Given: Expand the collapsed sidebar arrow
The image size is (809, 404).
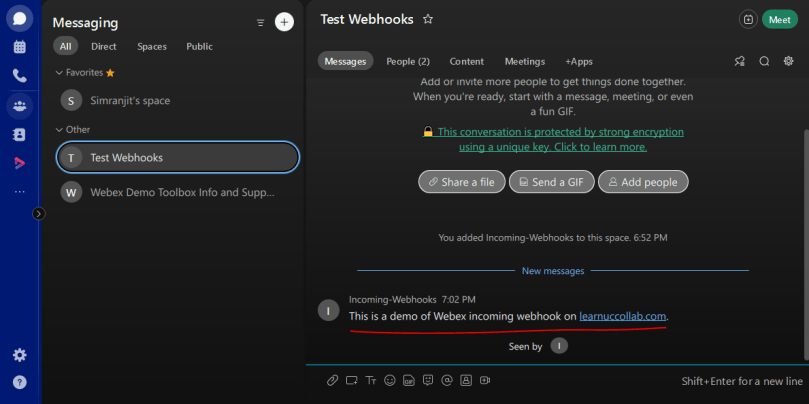Looking at the screenshot, I should (x=39, y=214).
